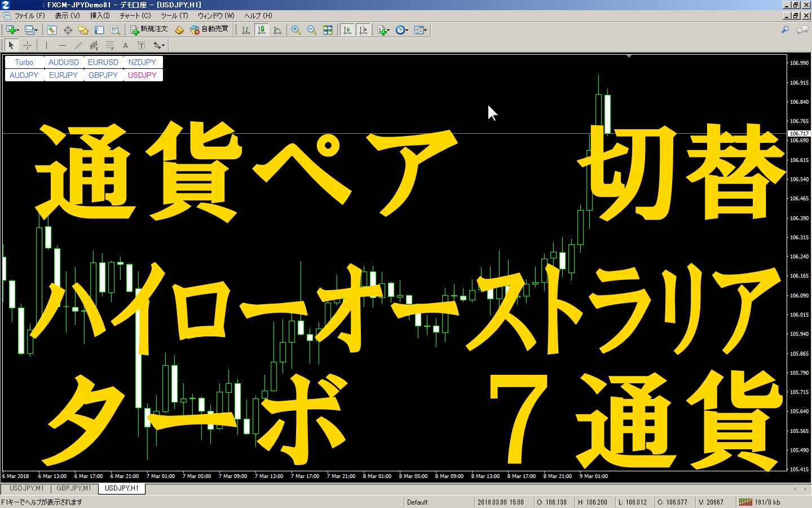Launch the Strategy Tester
812x508 pixels.
115,30
